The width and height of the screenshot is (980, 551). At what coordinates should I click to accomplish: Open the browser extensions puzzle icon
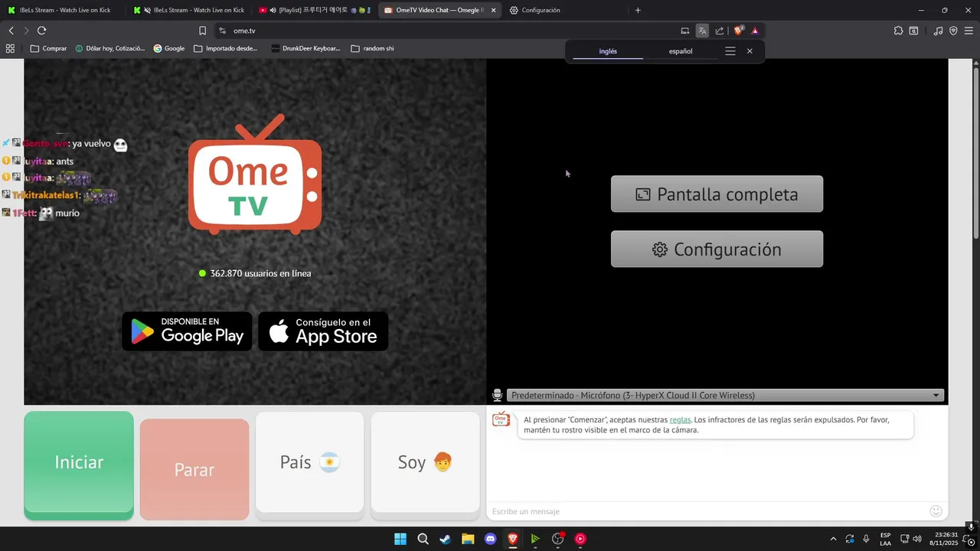coord(898,31)
